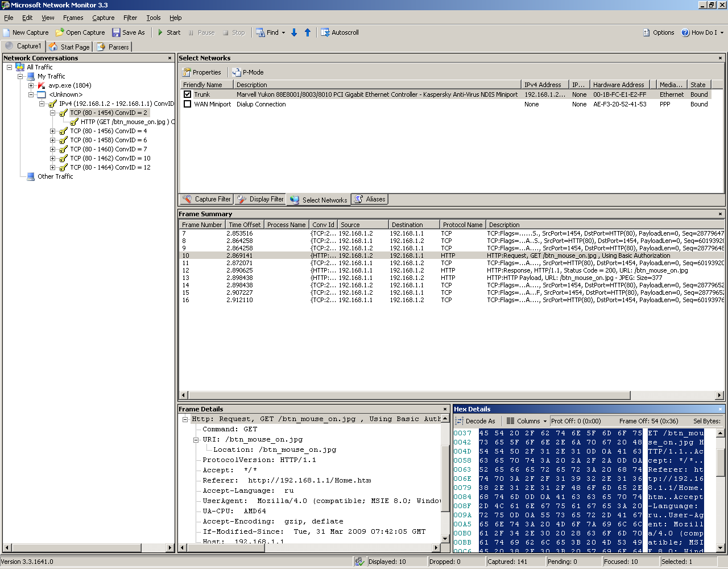Sort by Destination column header
728x569 pixels.
(x=413, y=225)
